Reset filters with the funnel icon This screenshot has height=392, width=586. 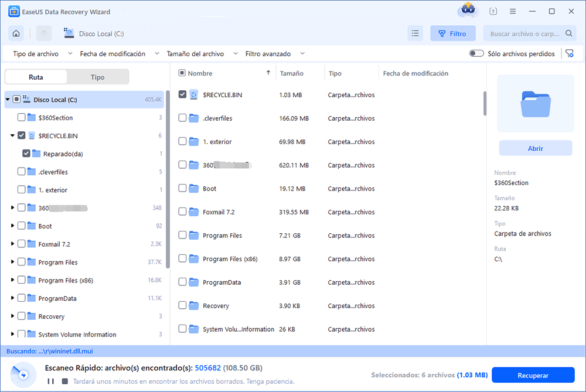tap(570, 54)
